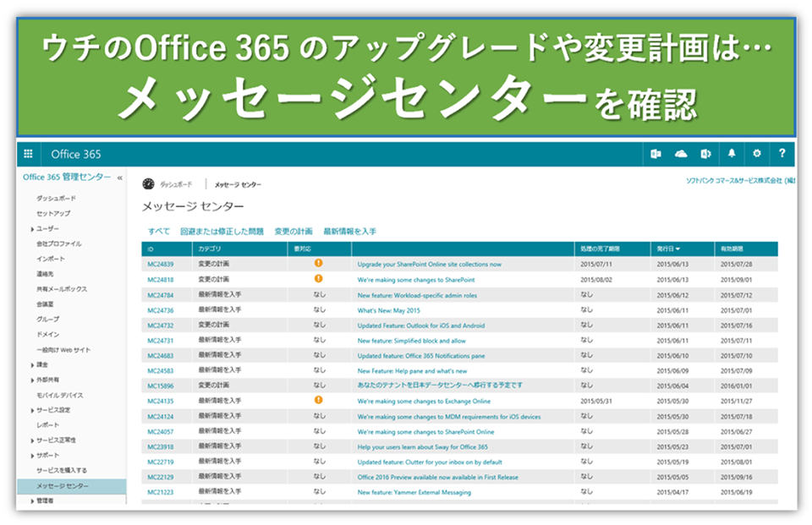The height and width of the screenshot is (525, 812).
Task: Expand the 課金 tree node
Action: [x=32, y=365]
